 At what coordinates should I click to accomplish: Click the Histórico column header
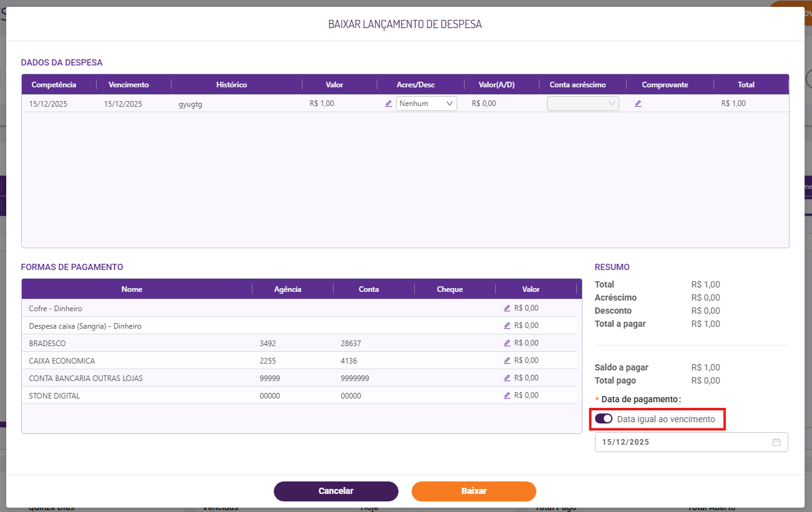pos(231,85)
